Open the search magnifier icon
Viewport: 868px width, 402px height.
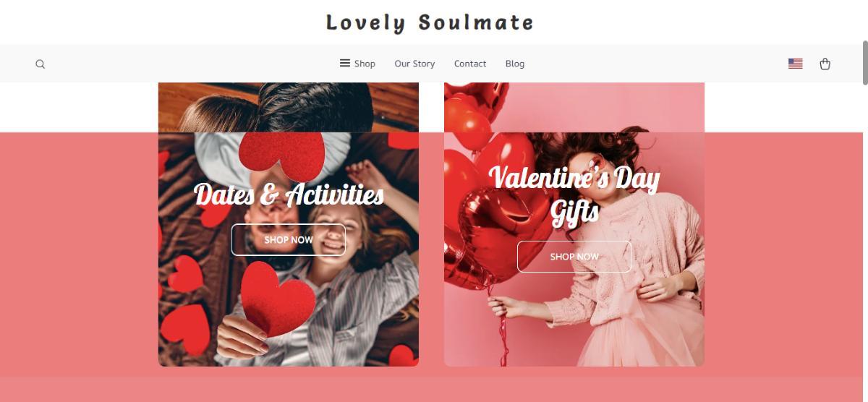click(x=41, y=64)
